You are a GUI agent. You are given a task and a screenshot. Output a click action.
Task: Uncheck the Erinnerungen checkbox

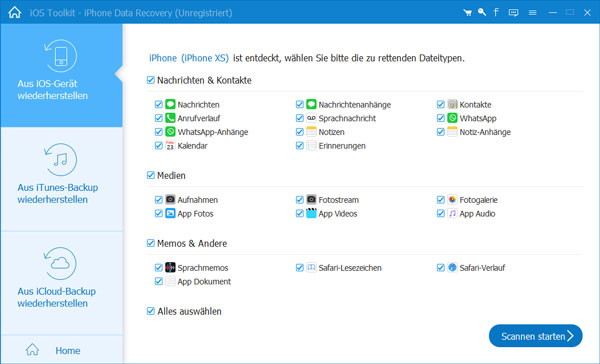pos(300,145)
